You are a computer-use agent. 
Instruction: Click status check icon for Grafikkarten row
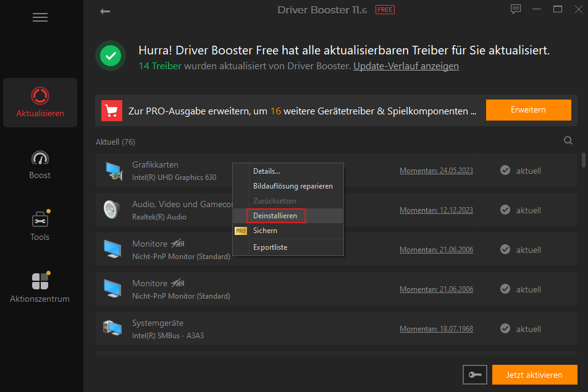tap(505, 171)
